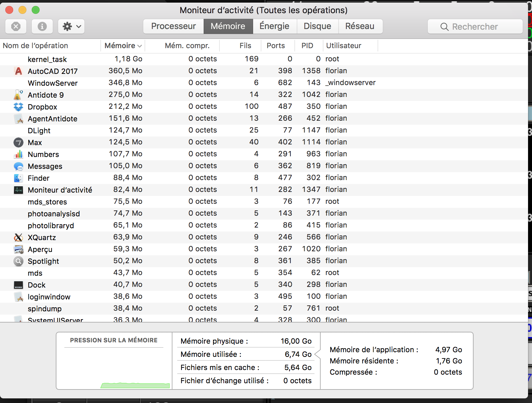Open the Énergie tab
Screen dimensions: 532x403
point(274,26)
